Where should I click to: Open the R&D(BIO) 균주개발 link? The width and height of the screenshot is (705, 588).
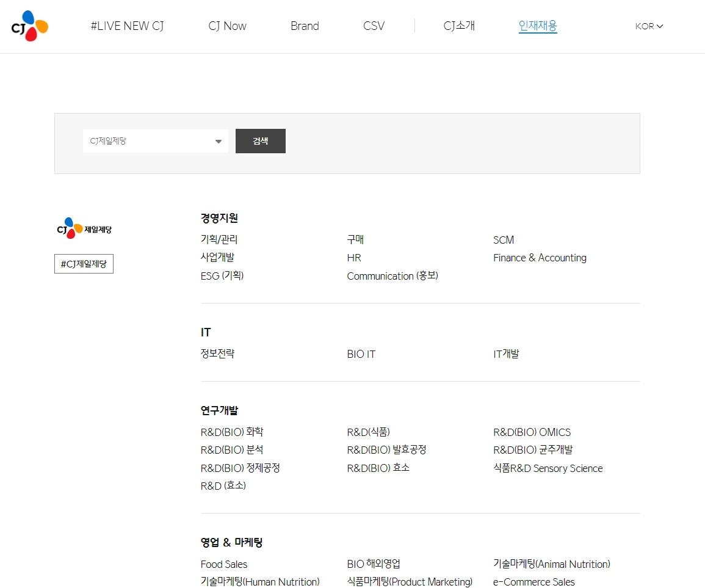[x=533, y=450]
